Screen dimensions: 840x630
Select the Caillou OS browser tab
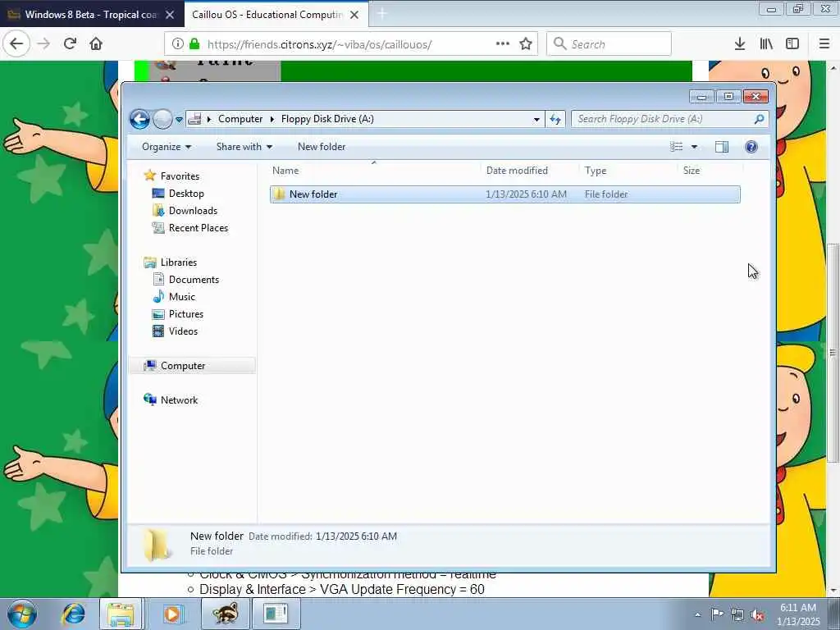267,15
